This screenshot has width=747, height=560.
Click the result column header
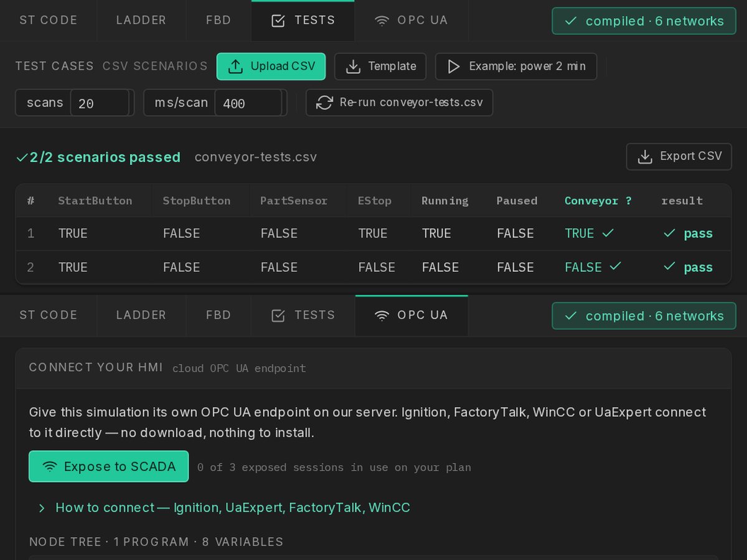pos(682,200)
